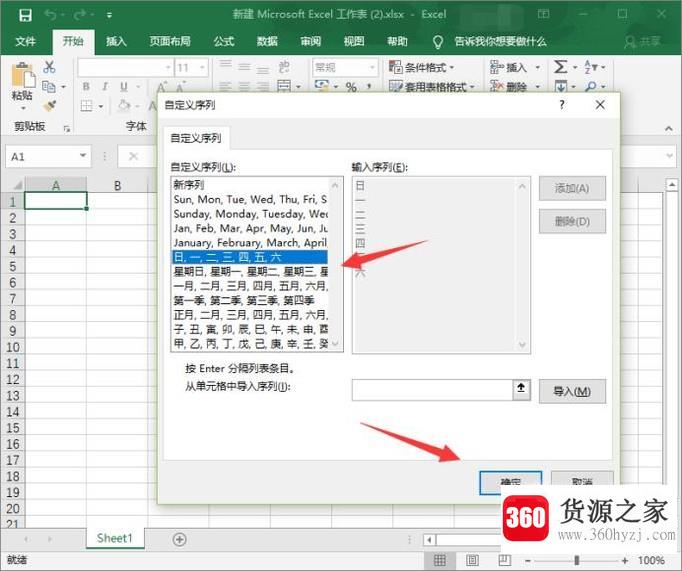
Task: Click the 导入(M) Import button
Action: [x=572, y=391]
